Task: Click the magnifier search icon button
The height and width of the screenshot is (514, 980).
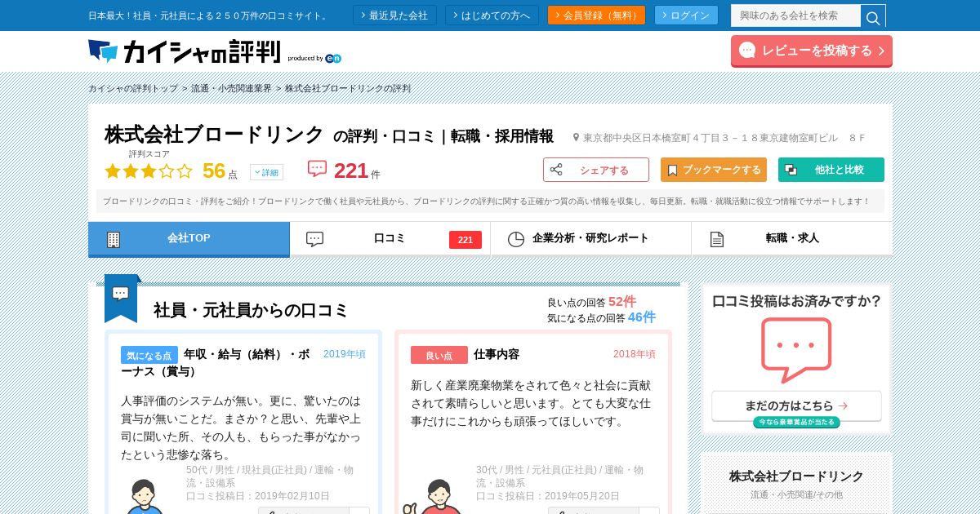Action: click(x=873, y=16)
